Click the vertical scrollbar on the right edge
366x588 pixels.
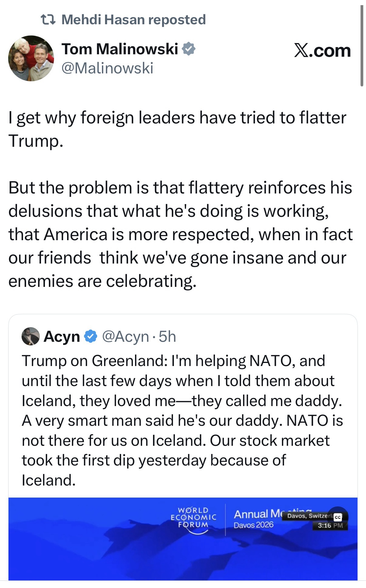click(362, 45)
